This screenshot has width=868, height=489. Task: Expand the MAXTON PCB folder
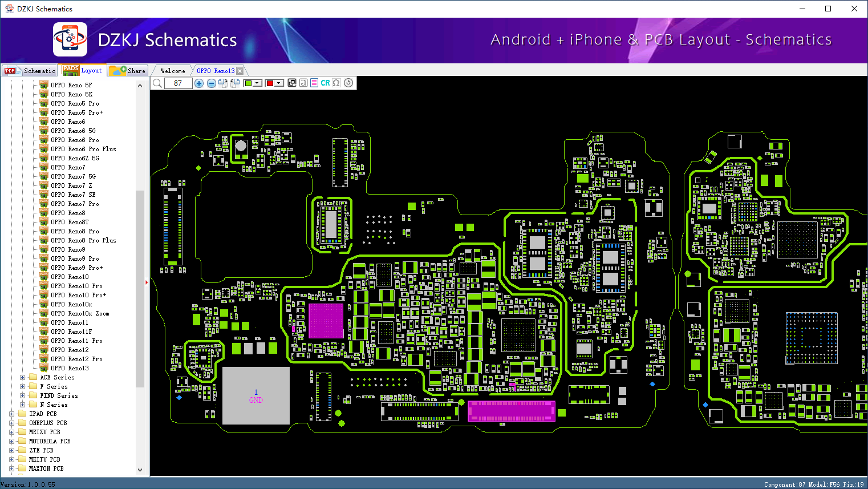pos(11,468)
